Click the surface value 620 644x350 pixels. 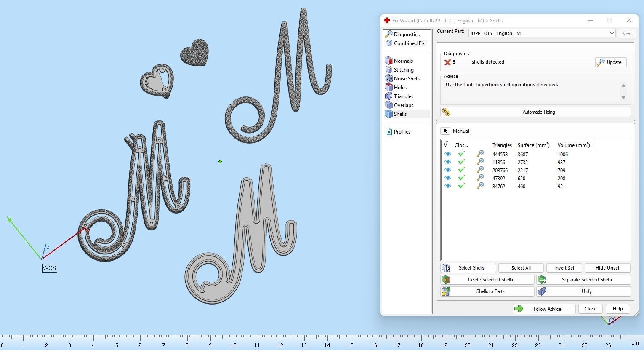pos(522,179)
